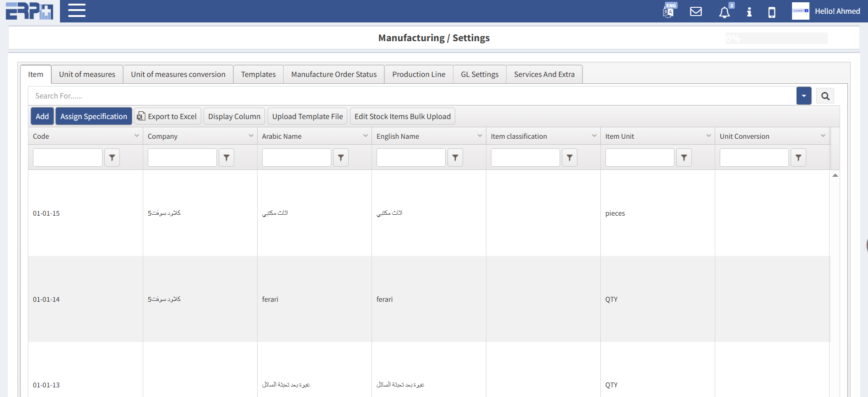Open the English Name column chevron

pos(480,136)
